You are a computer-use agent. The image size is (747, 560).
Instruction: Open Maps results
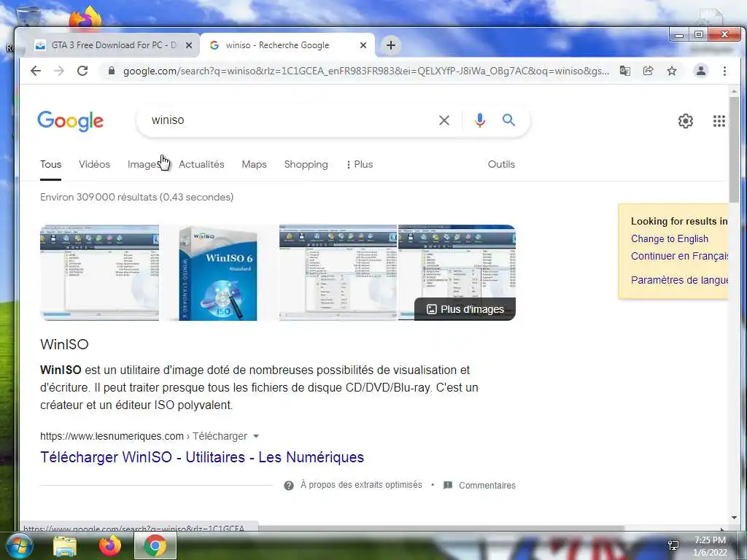click(254, 164)
